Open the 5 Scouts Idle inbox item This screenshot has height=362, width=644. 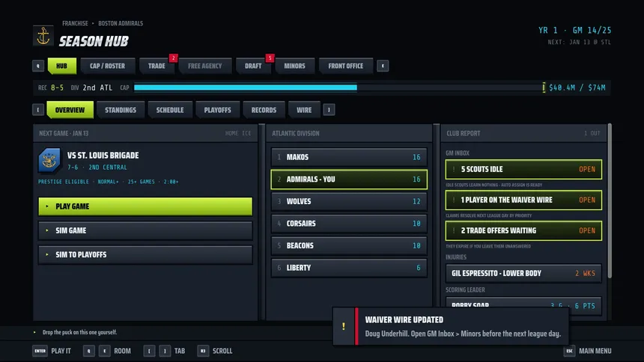pyautogui.click(x=523, y=169)
